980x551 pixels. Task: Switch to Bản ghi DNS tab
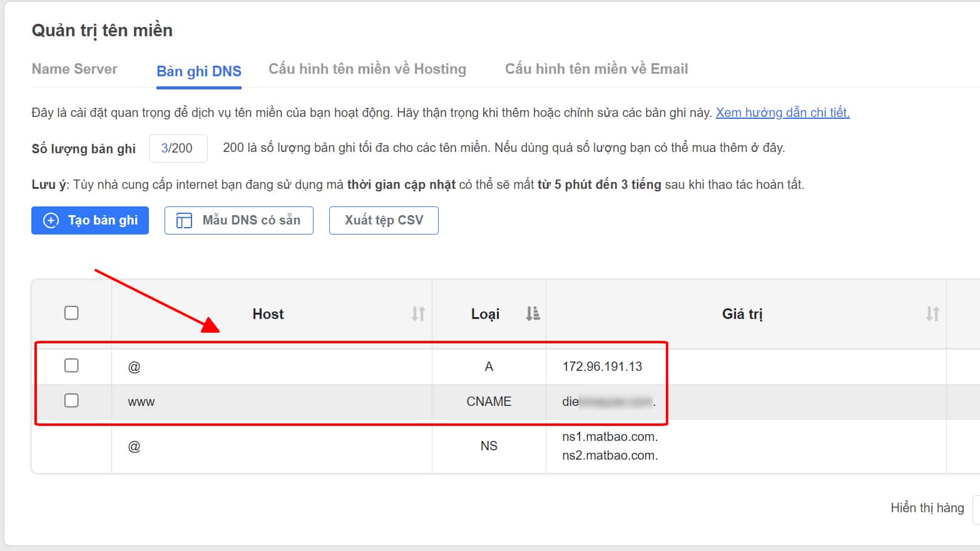(x=198, y=71)
